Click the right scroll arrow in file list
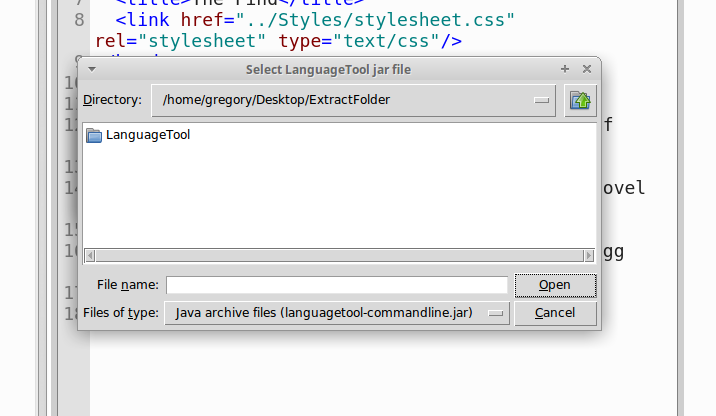 (589, 256)
